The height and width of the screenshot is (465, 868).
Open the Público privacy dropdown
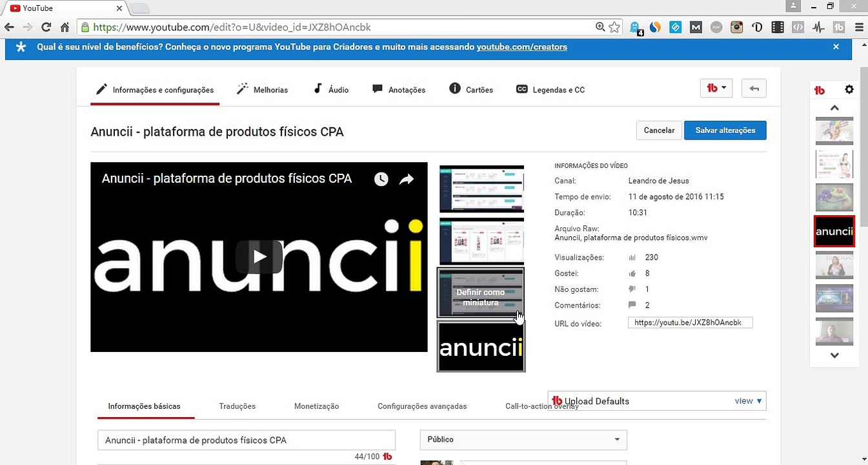[x=523, y=440]
